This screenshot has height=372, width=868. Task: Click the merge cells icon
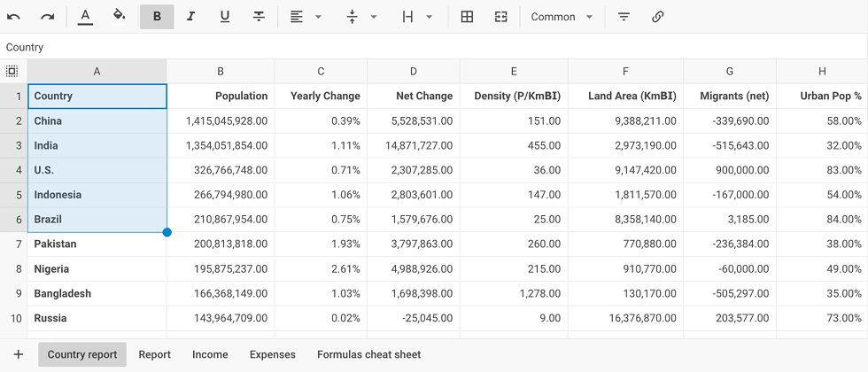(500, 17)
